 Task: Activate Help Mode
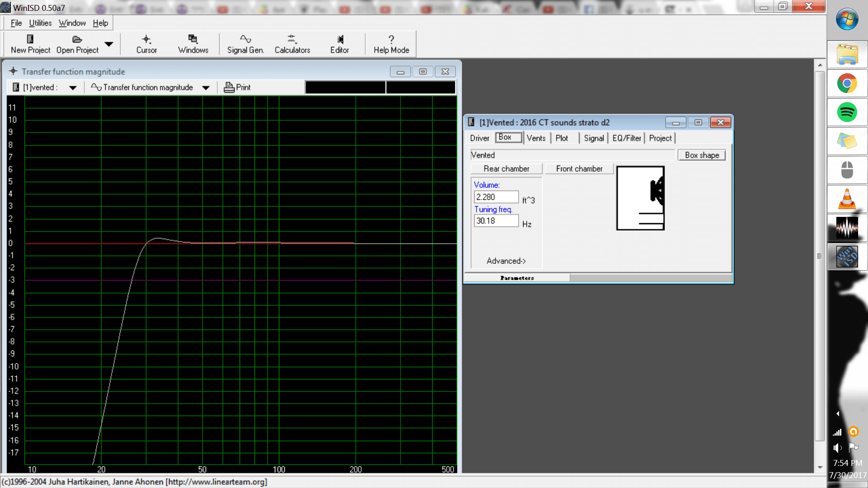(391, 44)
